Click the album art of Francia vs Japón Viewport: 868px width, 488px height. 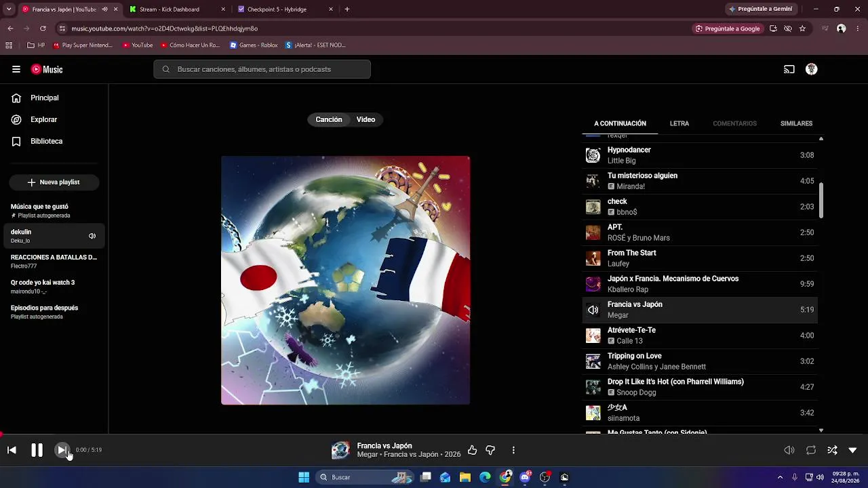point(345,280)
